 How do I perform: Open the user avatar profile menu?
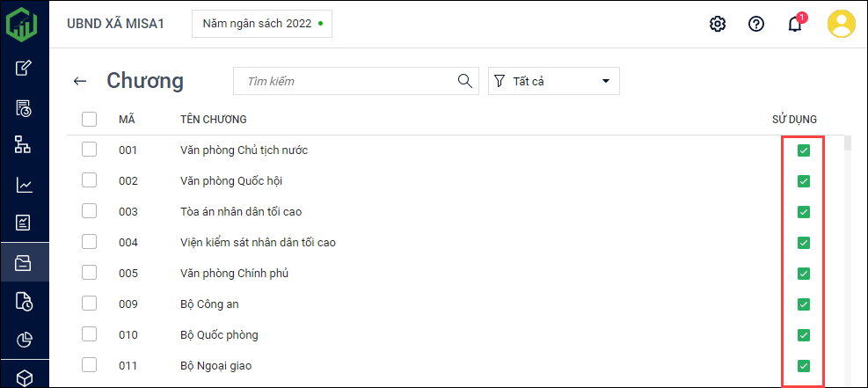(x=842, y=24)
